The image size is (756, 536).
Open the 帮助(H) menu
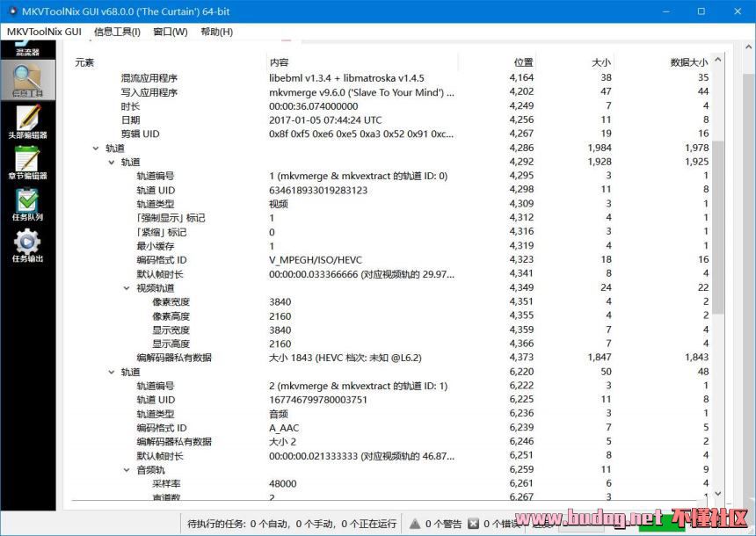click(216, 32)
